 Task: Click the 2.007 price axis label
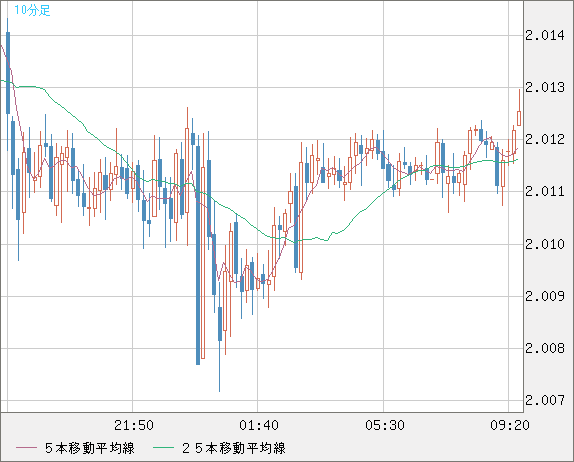pyautogui.click(x=545, y=400)
